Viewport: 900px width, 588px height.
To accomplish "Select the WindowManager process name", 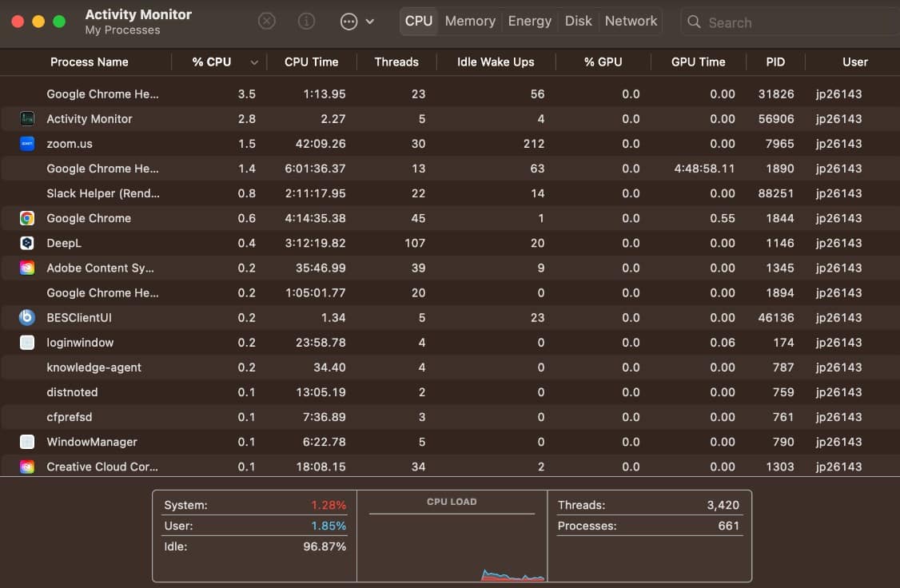I will [91, 442].
